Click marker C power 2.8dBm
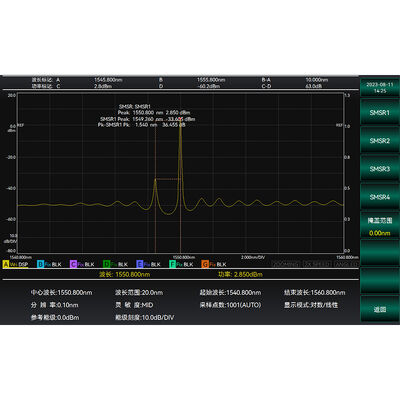 [103, 86]
